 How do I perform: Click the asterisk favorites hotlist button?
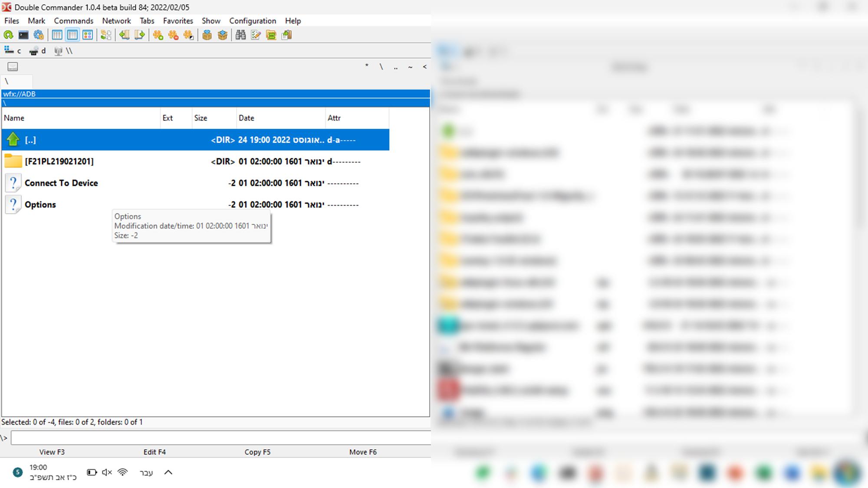pos(367,67)
